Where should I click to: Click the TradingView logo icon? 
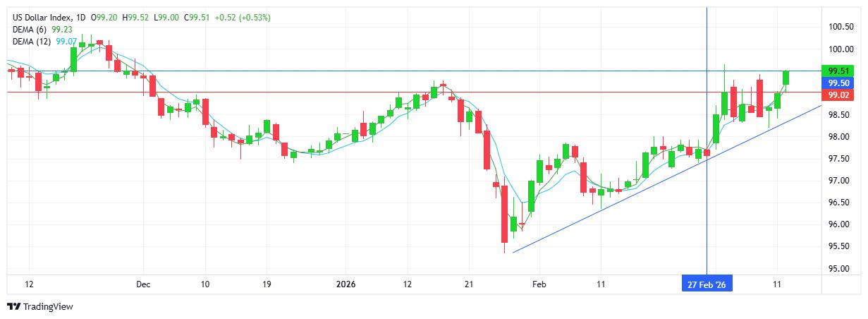(14, 307)
